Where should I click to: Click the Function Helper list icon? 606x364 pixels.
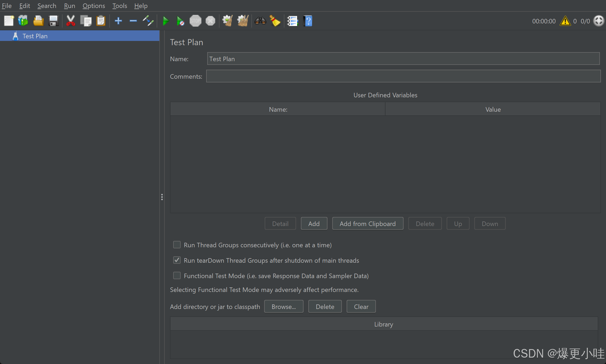click(x=292, y=21)
